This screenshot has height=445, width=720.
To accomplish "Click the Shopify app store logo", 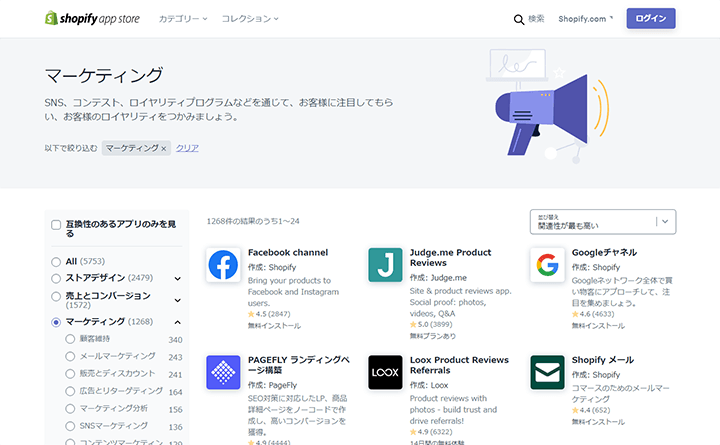I will tap(94, 18).
